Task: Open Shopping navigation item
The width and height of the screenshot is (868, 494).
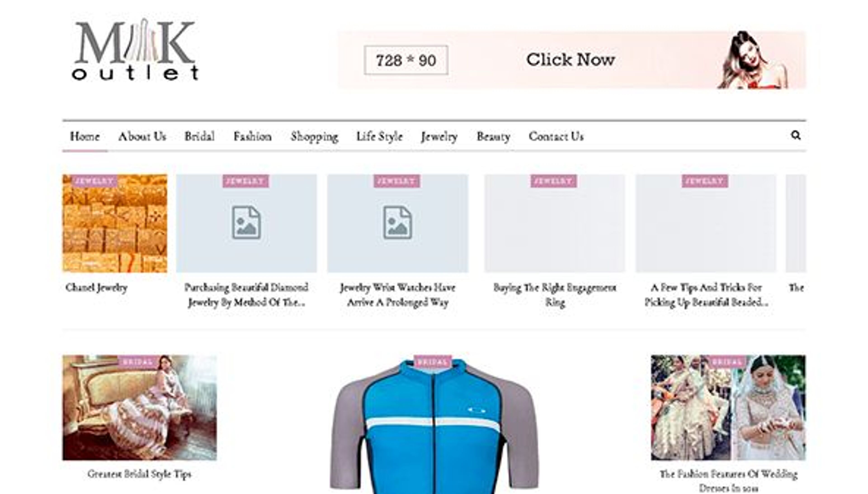Action: [x=314, y=136]
